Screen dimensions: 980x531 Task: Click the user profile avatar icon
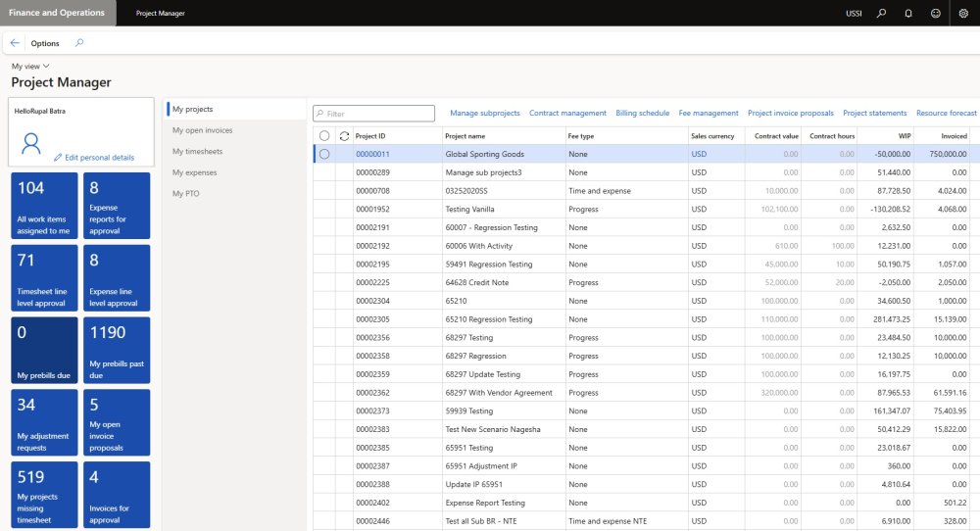31,145
